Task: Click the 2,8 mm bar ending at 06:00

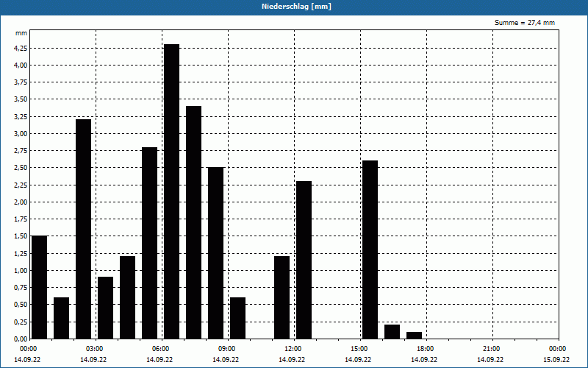Action: 150,243
